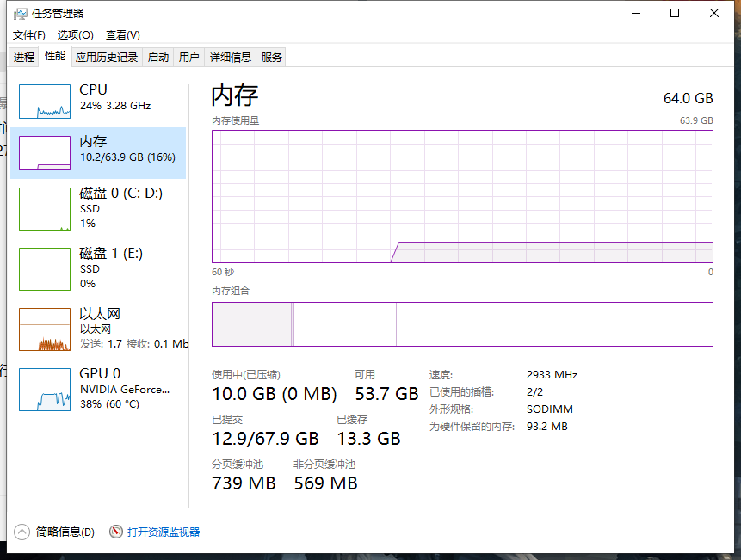Click the 53.7 GB available value
The width and height of the screenshot is (741, 560).
[x=386, y=394]
